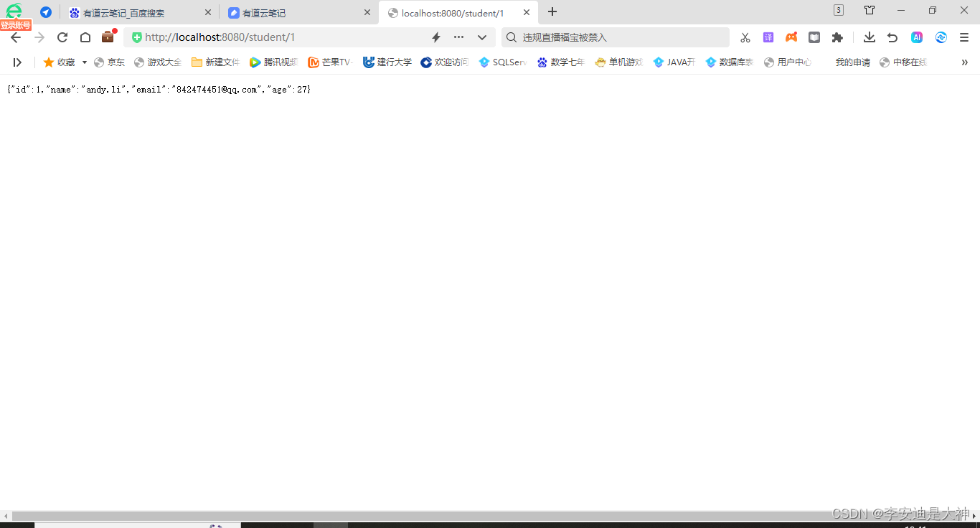980x528 pixels.
Task: Switch to 有道云笔记_百度搜索 tab
Action: (x=141, y=13)
